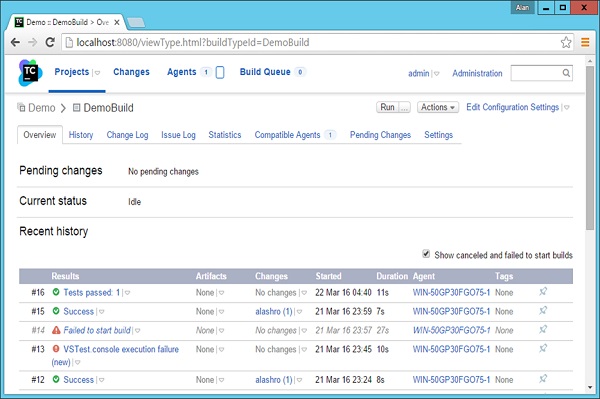Click the agent status icon next to Agents
Viewport: 600px width, 399px height.
tap(220, 72)
